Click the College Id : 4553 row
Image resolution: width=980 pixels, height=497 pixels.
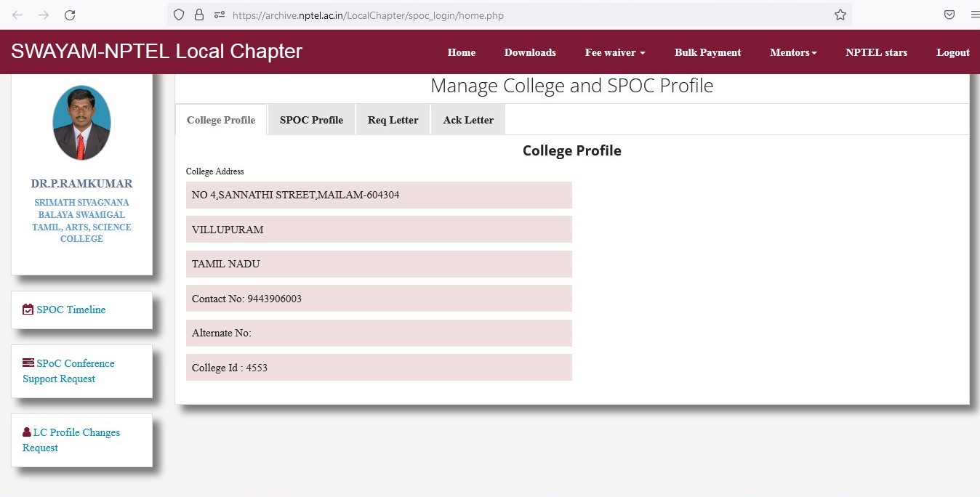(x=379, y=368)
